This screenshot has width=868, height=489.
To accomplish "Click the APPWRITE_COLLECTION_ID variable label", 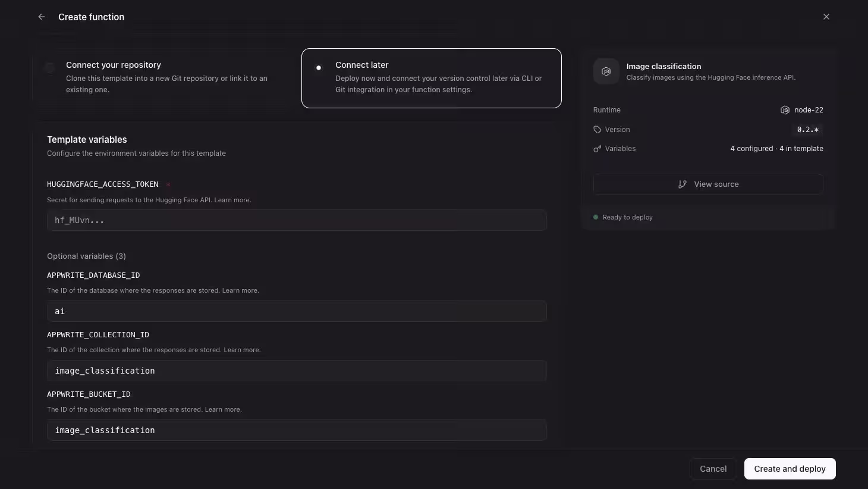I will [98, 334].
